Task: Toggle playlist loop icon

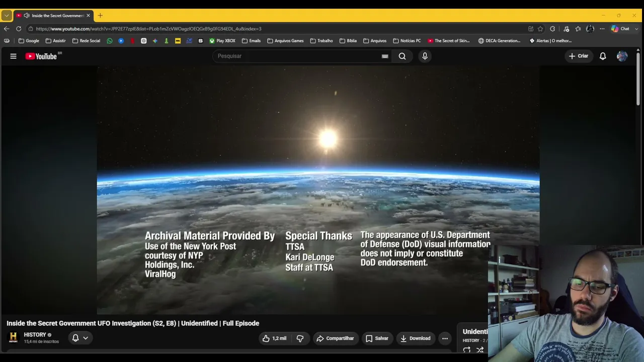Action: pos(467,350)
